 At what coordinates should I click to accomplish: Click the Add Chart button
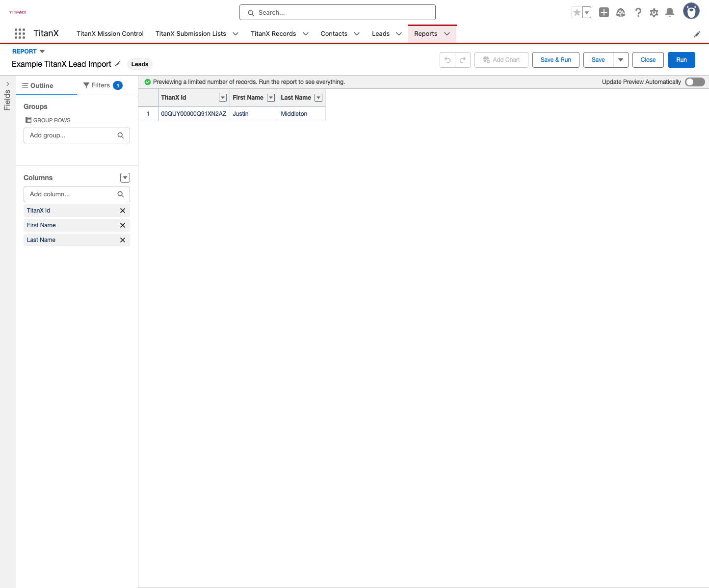501,60
